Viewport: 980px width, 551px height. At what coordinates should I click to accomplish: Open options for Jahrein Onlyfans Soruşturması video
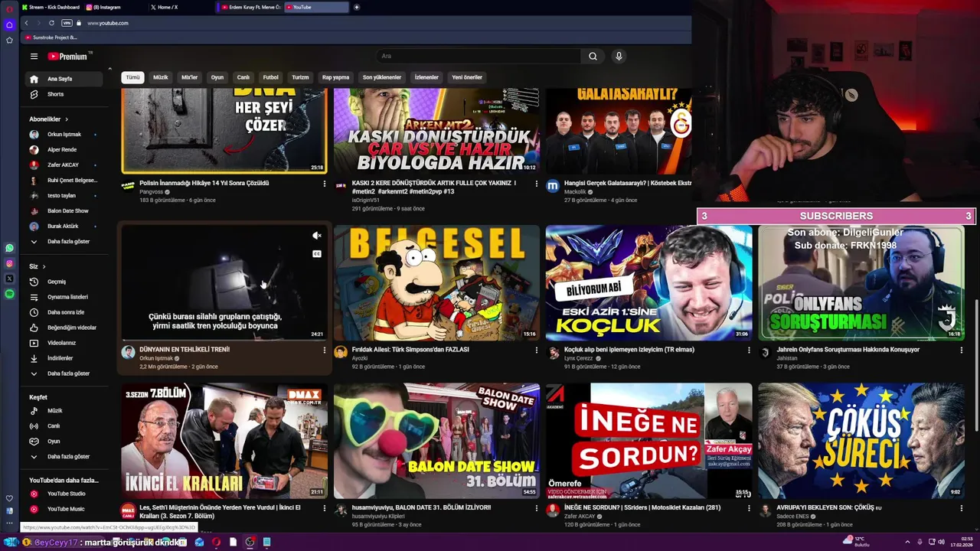pyautogui.click(x=961, y=350)
